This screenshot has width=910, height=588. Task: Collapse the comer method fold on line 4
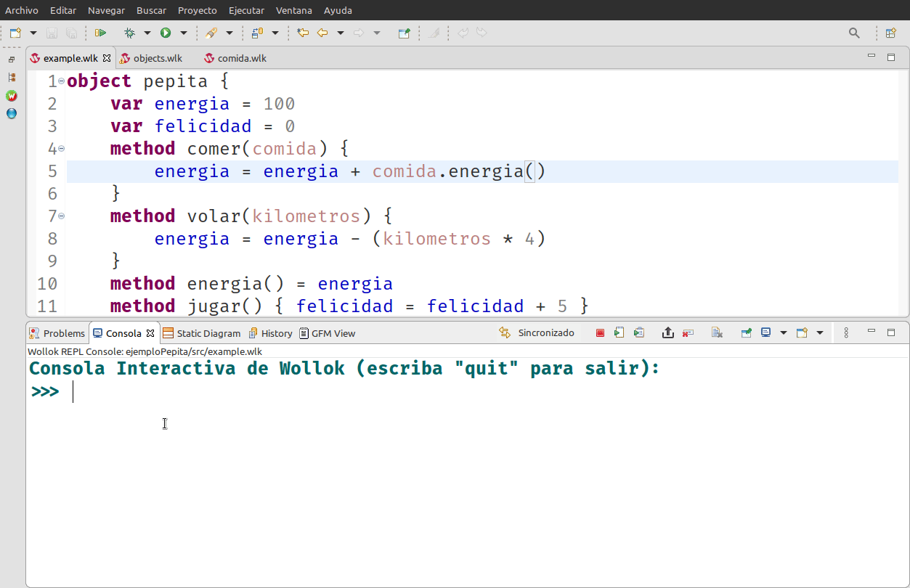pos(62,149)
